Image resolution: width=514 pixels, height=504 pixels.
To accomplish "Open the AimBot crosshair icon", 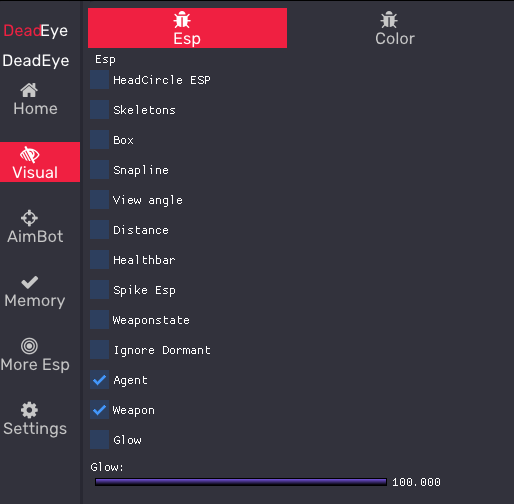I will coord(29,218).
